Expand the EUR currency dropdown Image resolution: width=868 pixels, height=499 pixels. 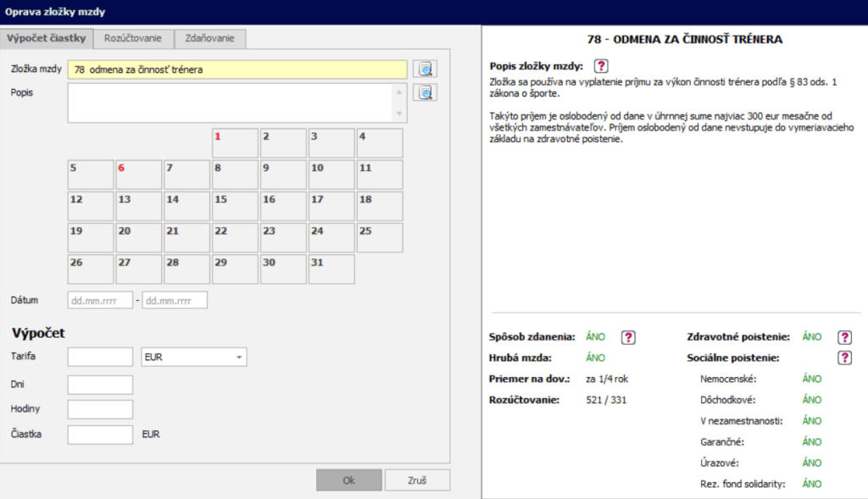click(x=193, y=358)
